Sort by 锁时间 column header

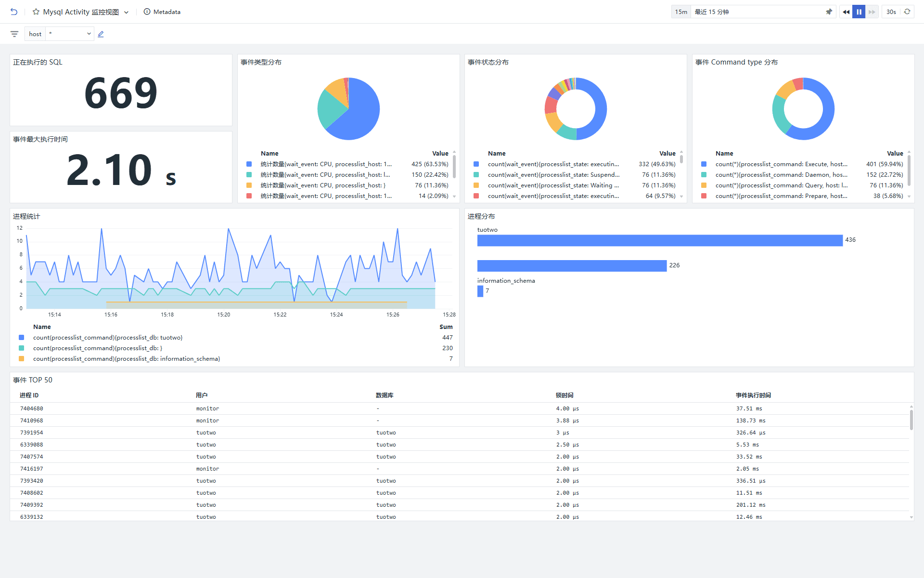564,395
